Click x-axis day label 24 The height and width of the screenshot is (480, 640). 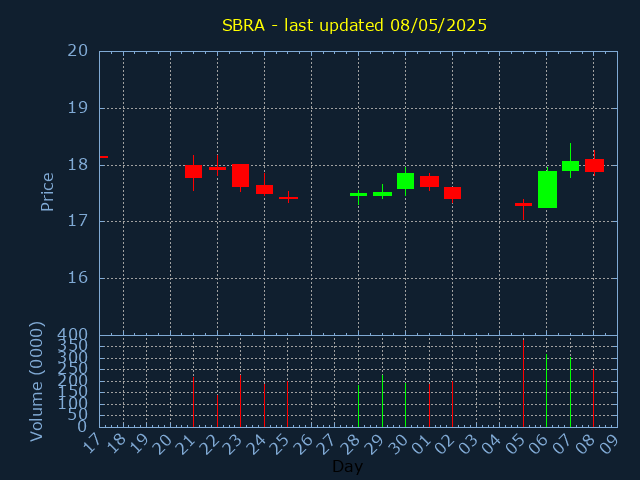(x=256, y=444)
